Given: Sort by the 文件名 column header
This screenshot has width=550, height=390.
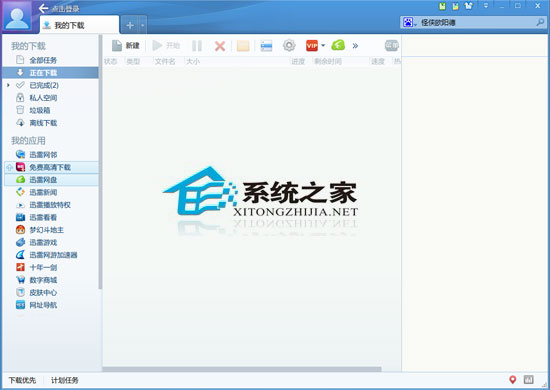Looking at the screenshot, I should [x=165, y=62].
